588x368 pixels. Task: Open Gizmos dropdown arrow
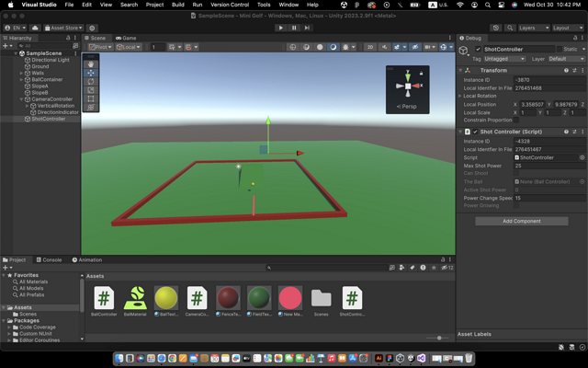(x=451, y=47)
